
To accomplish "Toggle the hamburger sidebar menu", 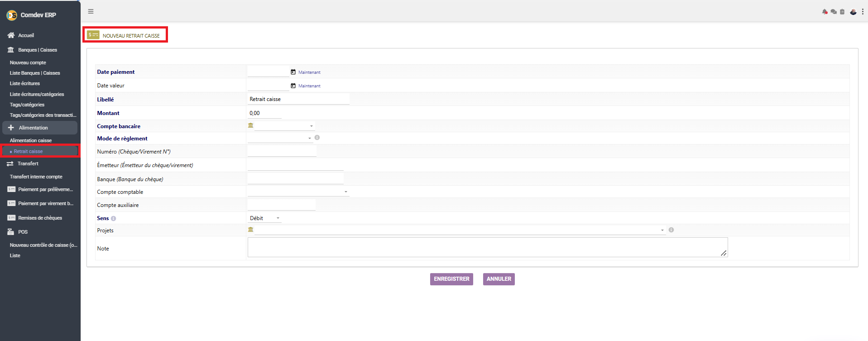I will click(x=91, y=11).
